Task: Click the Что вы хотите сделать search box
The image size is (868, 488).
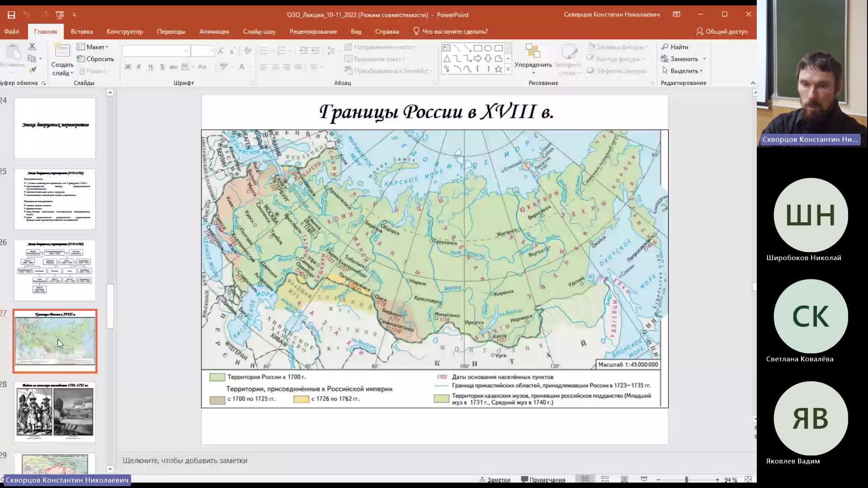Action: pos(450,32)
